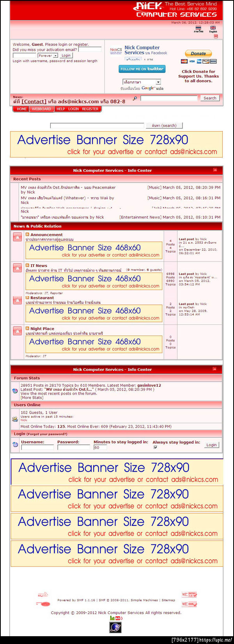Open the WEBBOARD menu tab

41,109
